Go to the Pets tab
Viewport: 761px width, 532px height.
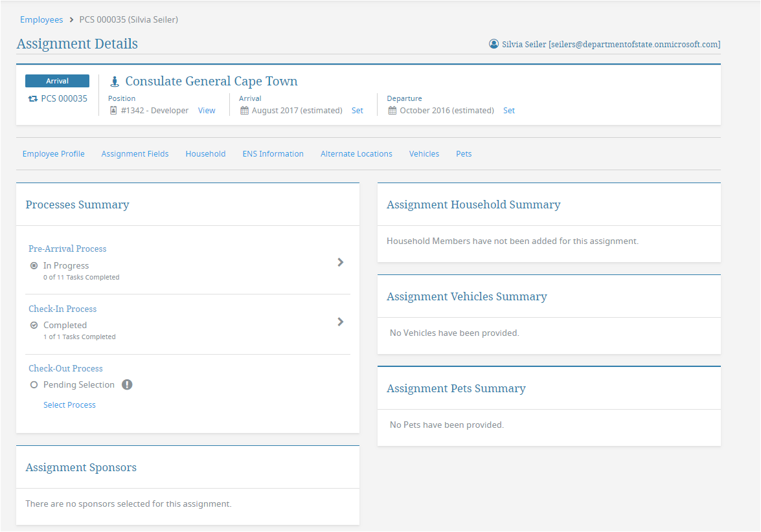pos(464,154)
